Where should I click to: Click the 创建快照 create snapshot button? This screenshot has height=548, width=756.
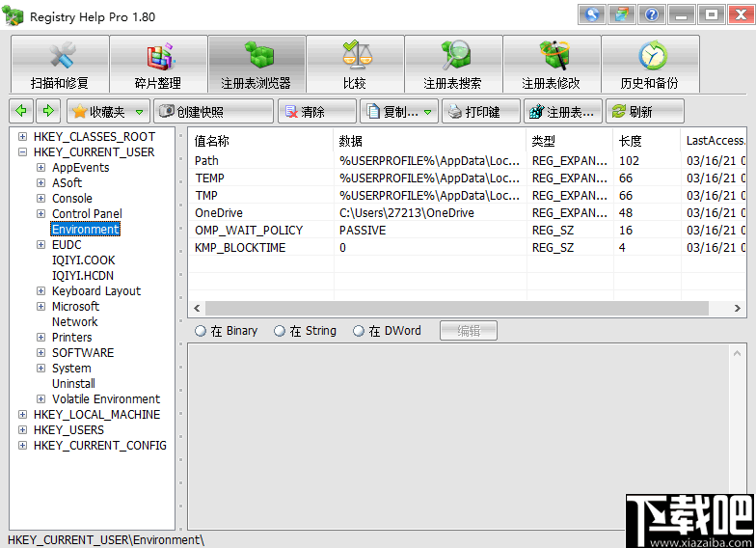[x=213, y=112]
